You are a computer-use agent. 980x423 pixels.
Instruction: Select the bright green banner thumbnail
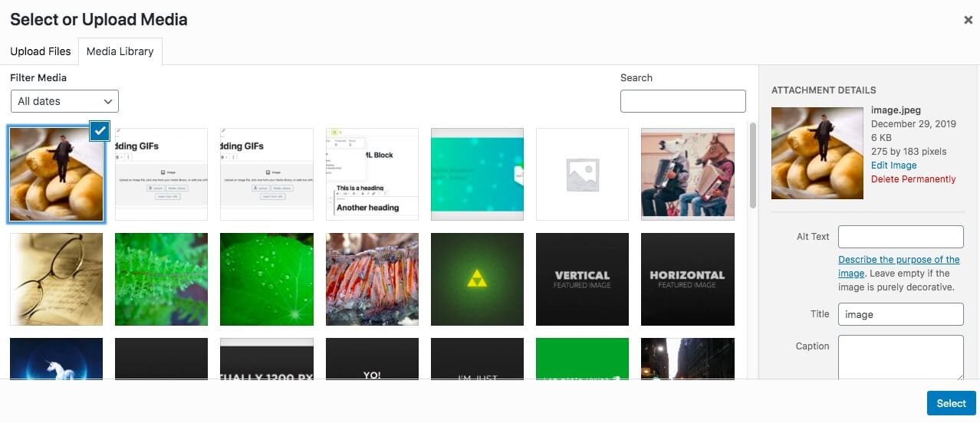[x=582, y=359]
